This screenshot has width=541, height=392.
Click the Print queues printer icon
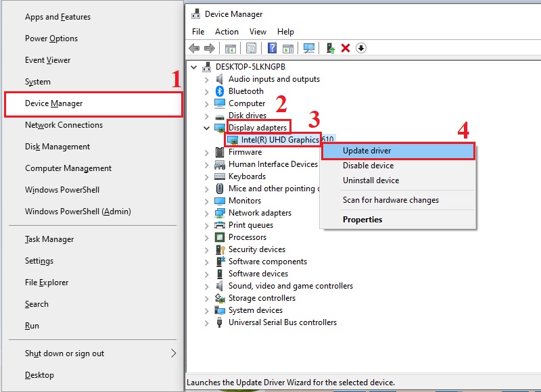click(219, 225)
